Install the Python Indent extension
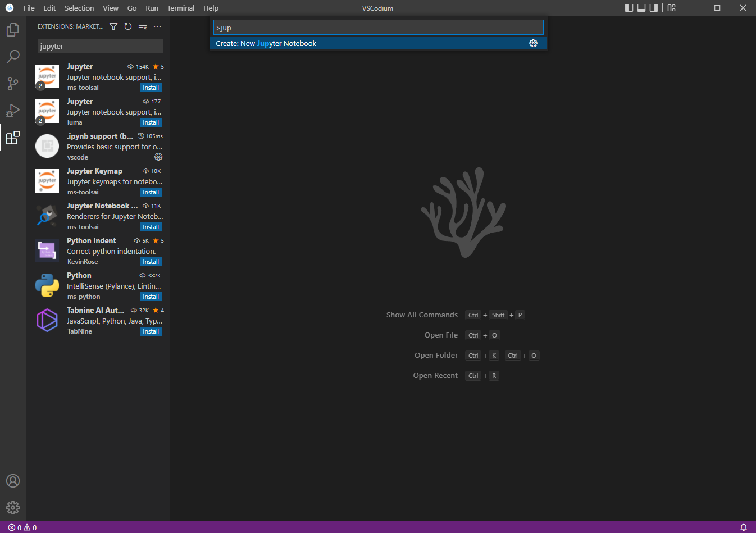Viewport: 756px width, 533px height. click(151, 262)
